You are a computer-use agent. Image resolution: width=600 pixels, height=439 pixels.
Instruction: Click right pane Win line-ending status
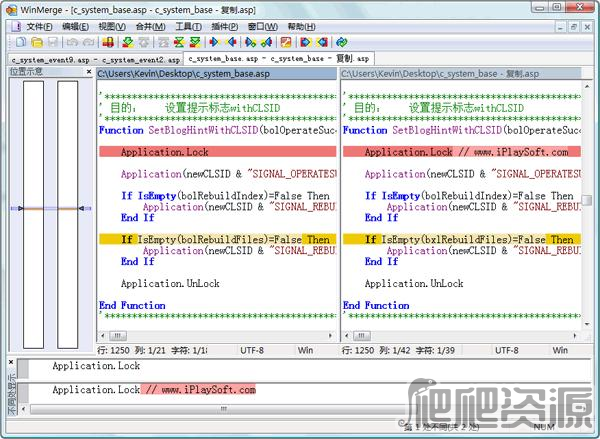[x=560, y=350]
